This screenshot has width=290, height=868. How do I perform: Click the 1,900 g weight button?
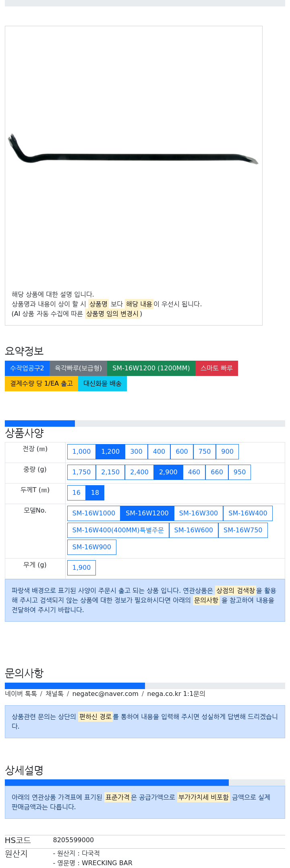pyautogui.click(x=81, y=567)
